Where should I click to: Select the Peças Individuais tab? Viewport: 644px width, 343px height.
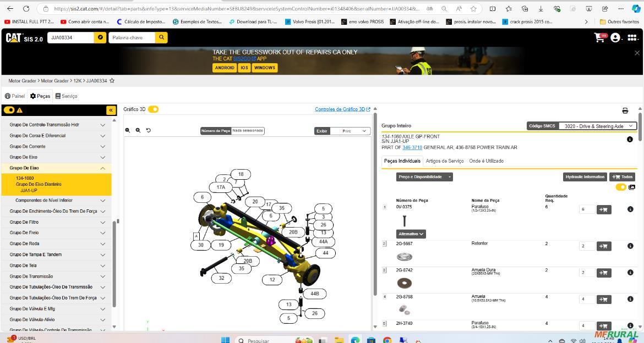coord(402,161)
